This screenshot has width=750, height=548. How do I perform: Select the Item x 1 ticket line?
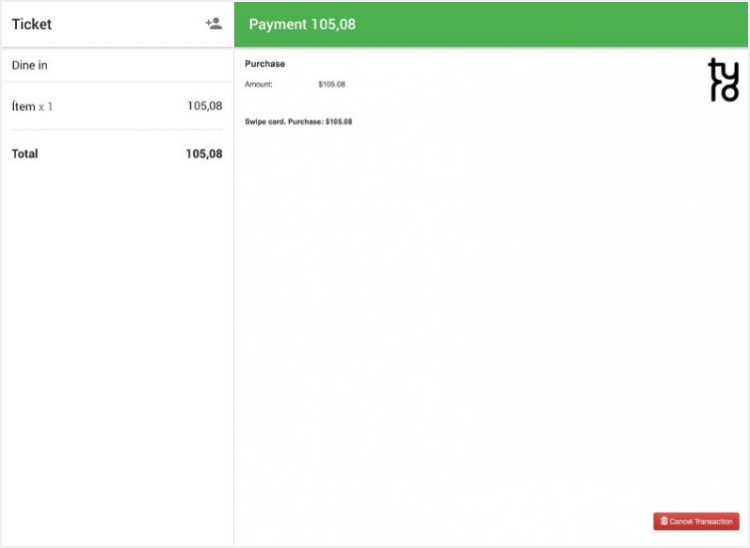click(x=116, y=106)
